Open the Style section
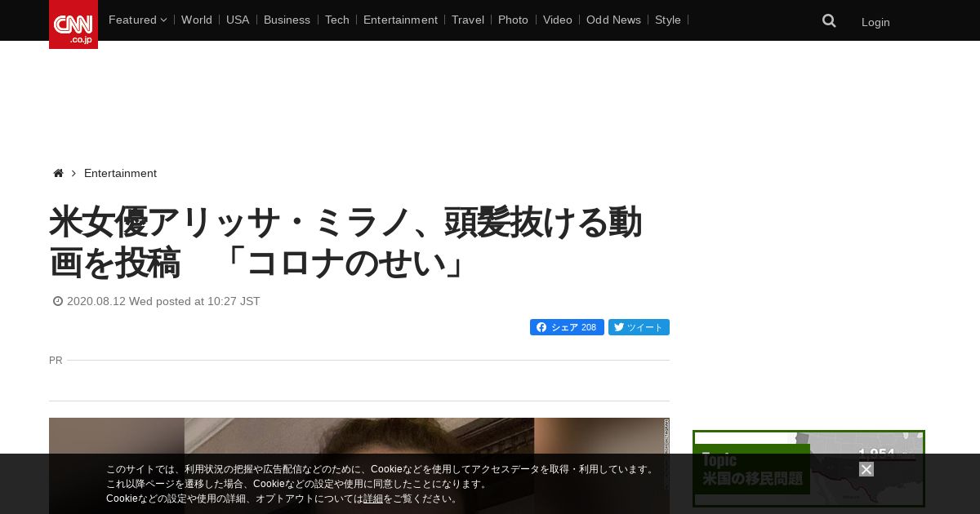 click(668, 20)
